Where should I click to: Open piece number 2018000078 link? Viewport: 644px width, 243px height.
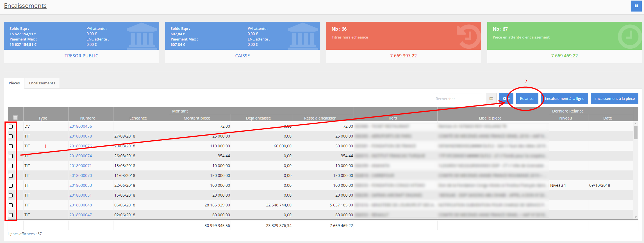click(81, 136)
